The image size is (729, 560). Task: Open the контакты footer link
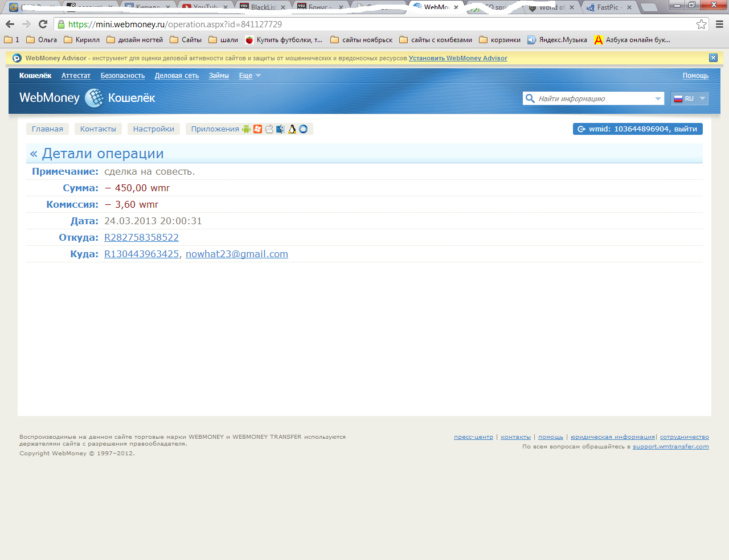tap(515, 437)
